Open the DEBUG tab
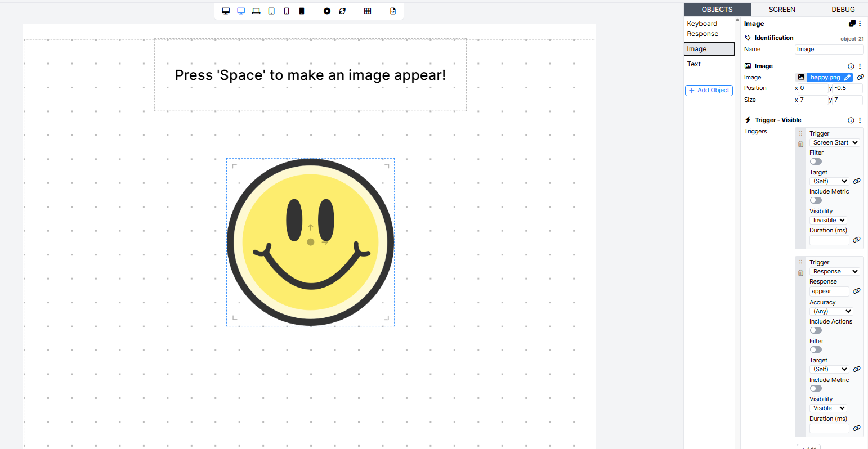Image resolution: width=868 pixels, height=449 pixels. click(843, 9)
